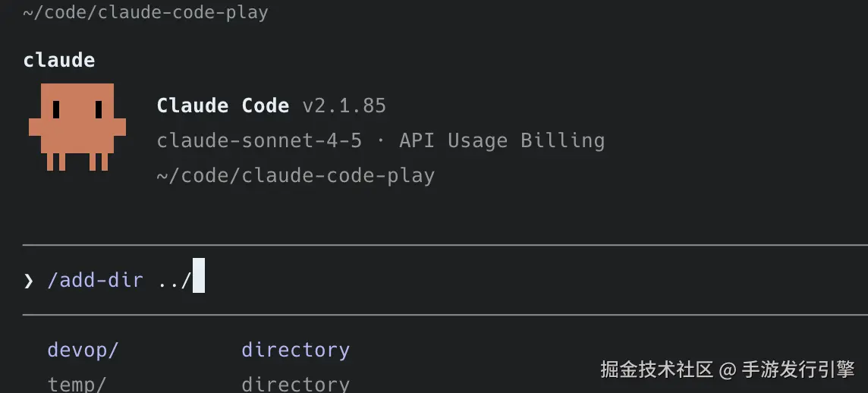Click the directory type label beside temp/

[295, 384]
